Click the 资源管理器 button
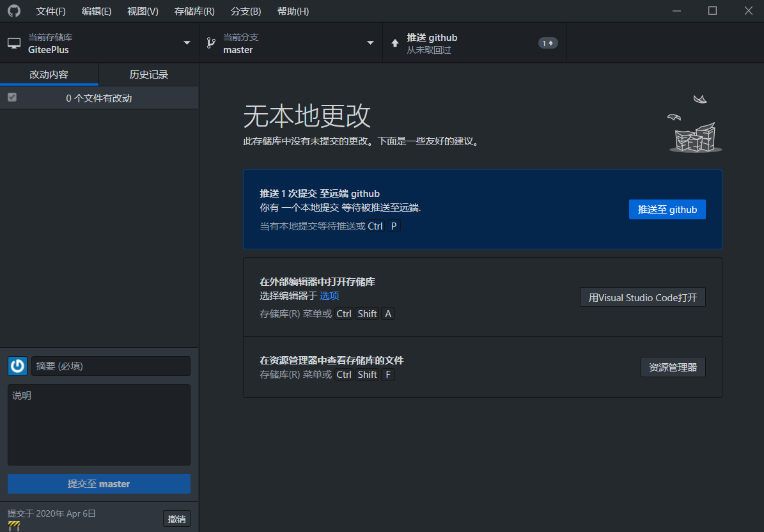This screenshot has width=764, height=532. 673,367
